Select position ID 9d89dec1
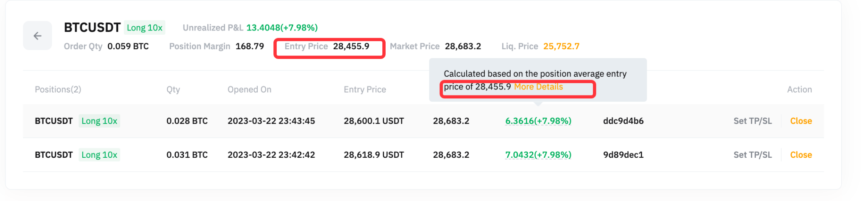868x201 pixels. point(623,155)
